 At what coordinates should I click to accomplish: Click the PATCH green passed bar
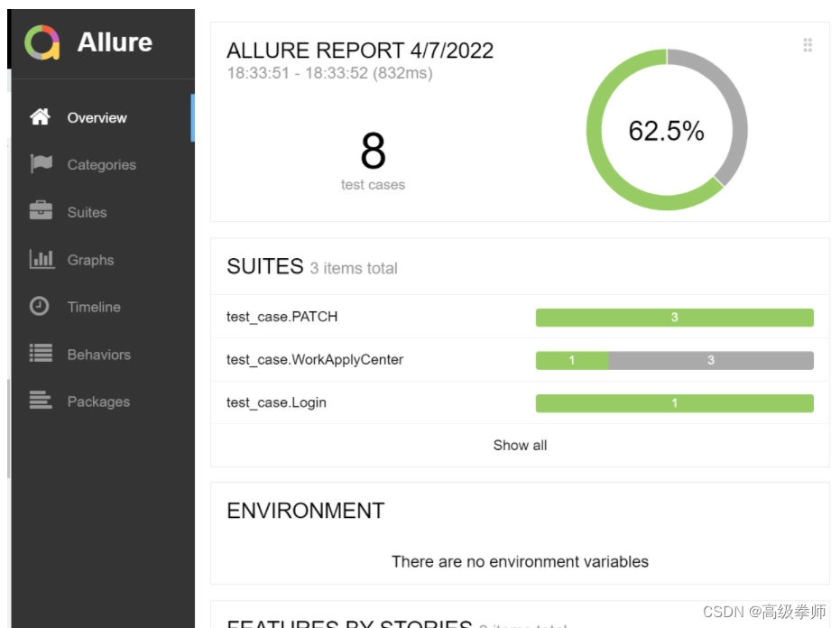click(x=675, y=318)
